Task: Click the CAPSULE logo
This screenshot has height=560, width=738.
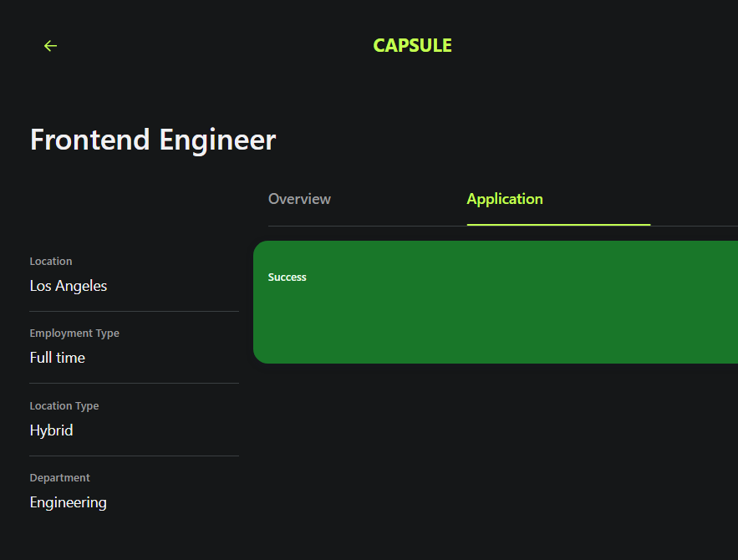Action: coord(412,46)
